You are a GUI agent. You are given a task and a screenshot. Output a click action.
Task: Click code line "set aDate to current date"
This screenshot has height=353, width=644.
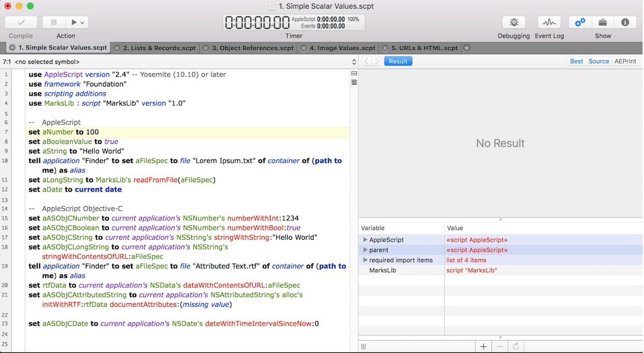click(75, 189)
